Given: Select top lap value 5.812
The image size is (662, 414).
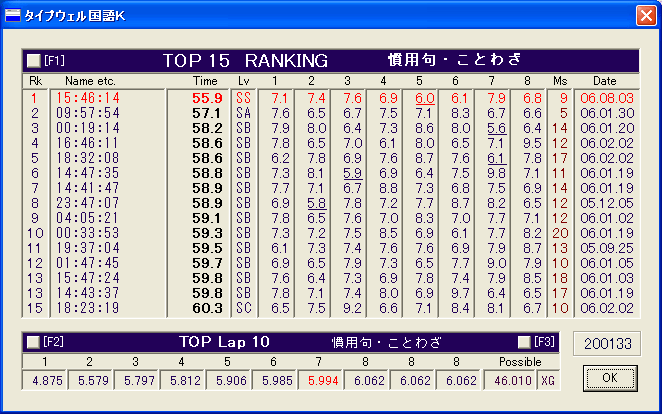Looking at the screenshot, I should [x=183, y=381].
